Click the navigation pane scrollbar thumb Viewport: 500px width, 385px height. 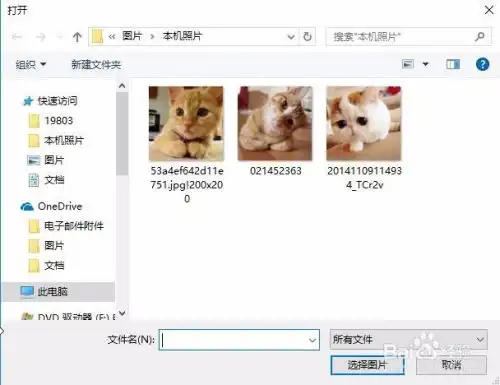(122, 133)
